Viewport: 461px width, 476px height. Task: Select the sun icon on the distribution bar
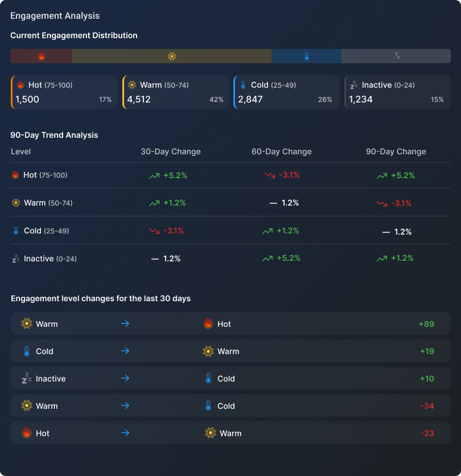(x=172, y=56)
